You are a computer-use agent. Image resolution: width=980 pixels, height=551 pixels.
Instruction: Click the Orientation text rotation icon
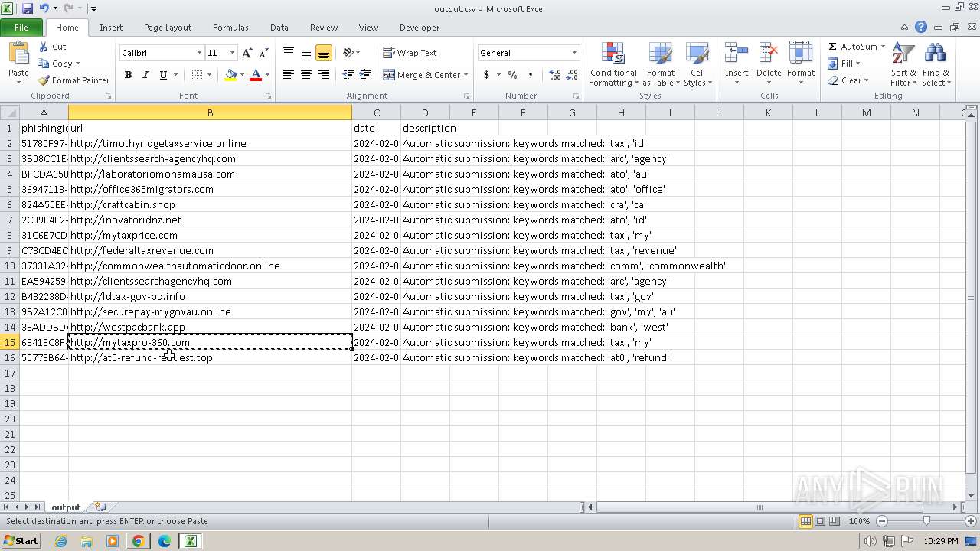[348, 53]
